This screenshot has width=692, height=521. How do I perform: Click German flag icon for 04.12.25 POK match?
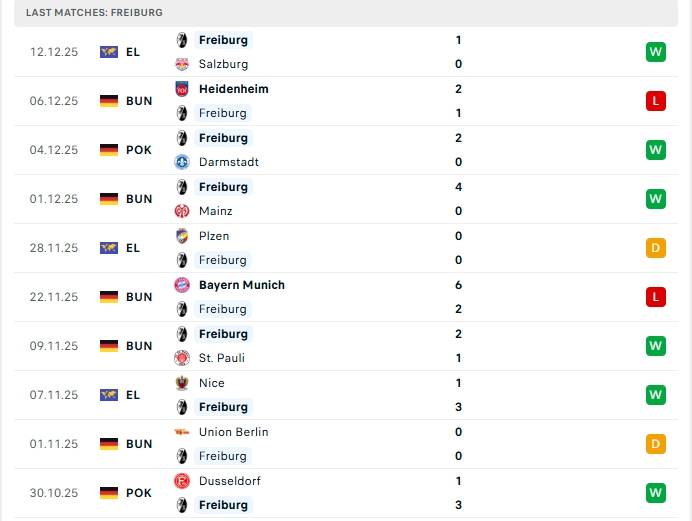109,150
